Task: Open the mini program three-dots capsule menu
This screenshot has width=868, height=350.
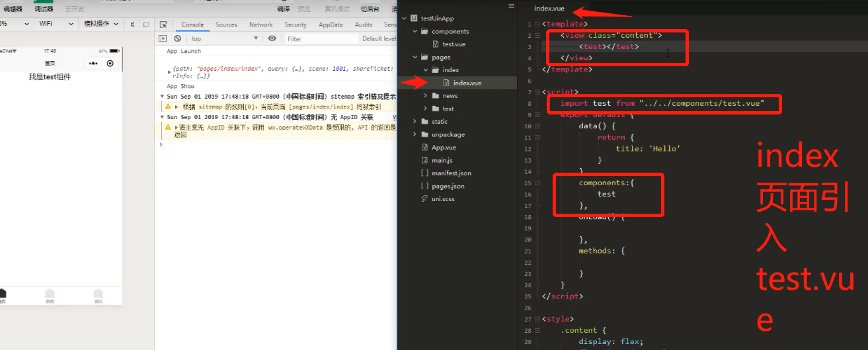Action: coord(93,64)
